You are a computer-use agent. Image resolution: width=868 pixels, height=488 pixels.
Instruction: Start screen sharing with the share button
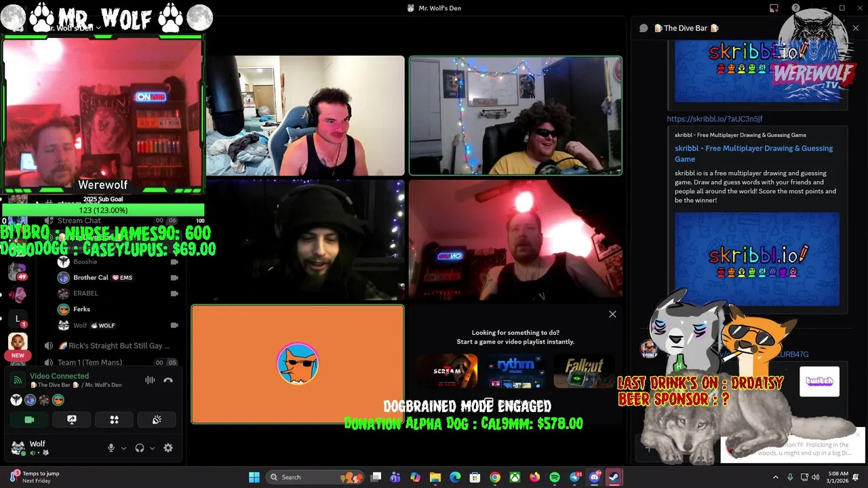click(72, 420)
